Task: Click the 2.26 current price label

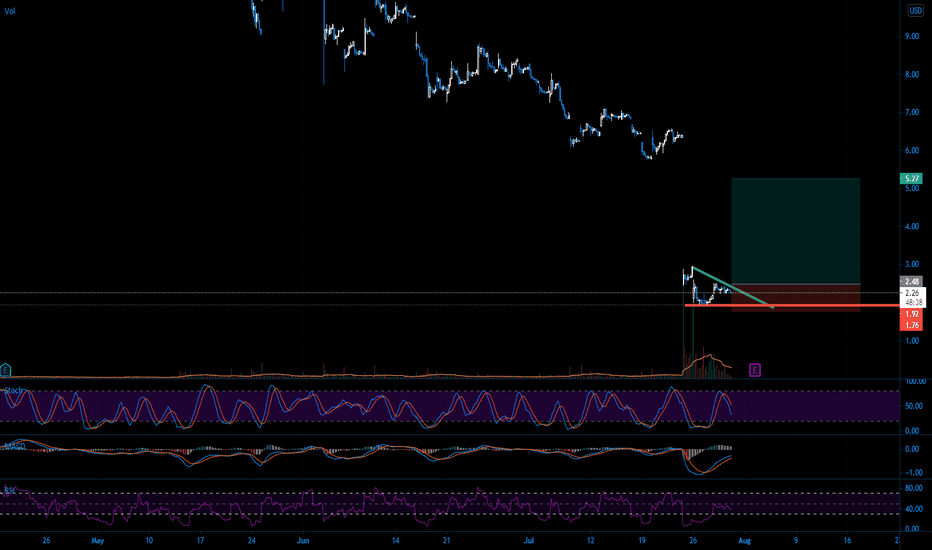Action: [x=912, y=293]
